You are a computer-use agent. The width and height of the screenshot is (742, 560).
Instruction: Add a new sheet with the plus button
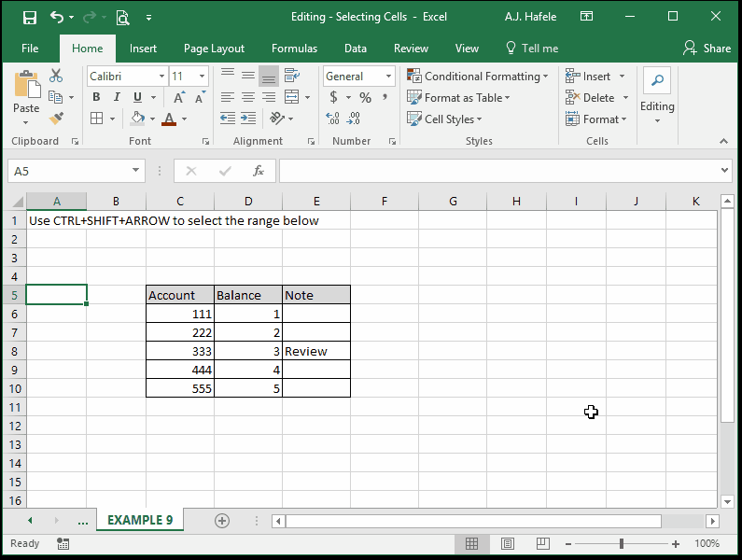(222, 521)
